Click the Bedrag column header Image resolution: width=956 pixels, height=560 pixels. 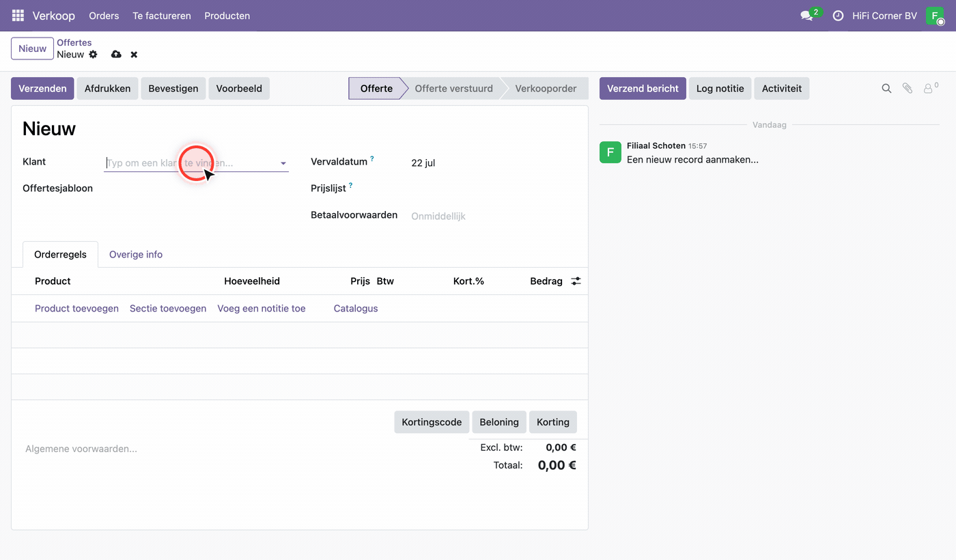click(x=546, y=281)
